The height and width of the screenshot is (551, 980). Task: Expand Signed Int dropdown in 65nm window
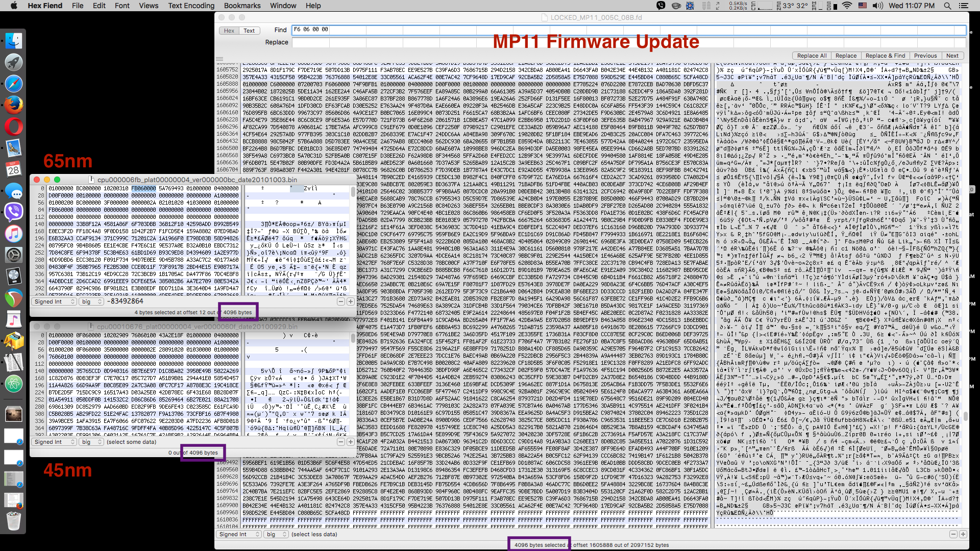pos(54,302)
